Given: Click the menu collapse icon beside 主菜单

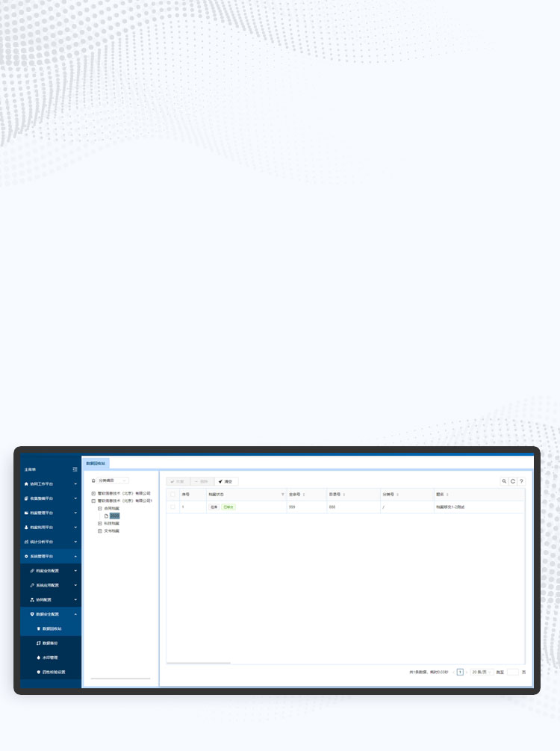Looking at the screenshot, I should (x=75, y=469).
